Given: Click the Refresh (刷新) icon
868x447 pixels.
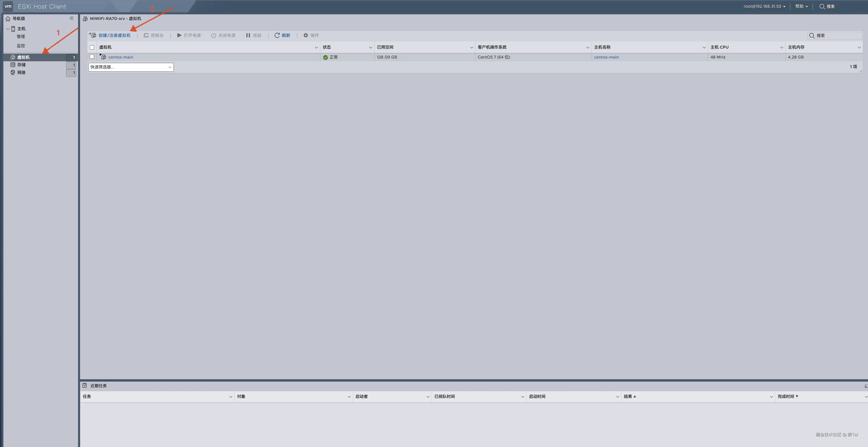Looking at the screenshot, I should pyautogui.click(x=277, y=35).
